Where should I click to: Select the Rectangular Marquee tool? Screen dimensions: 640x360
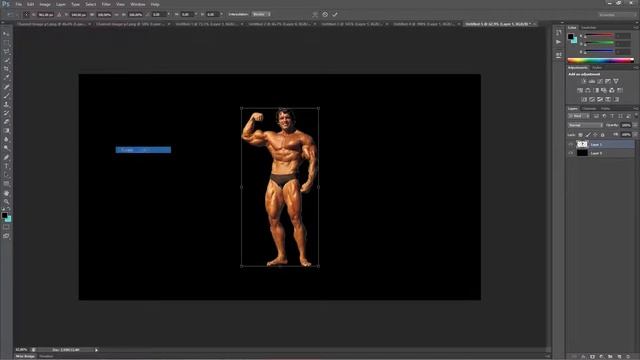[6, 43]
